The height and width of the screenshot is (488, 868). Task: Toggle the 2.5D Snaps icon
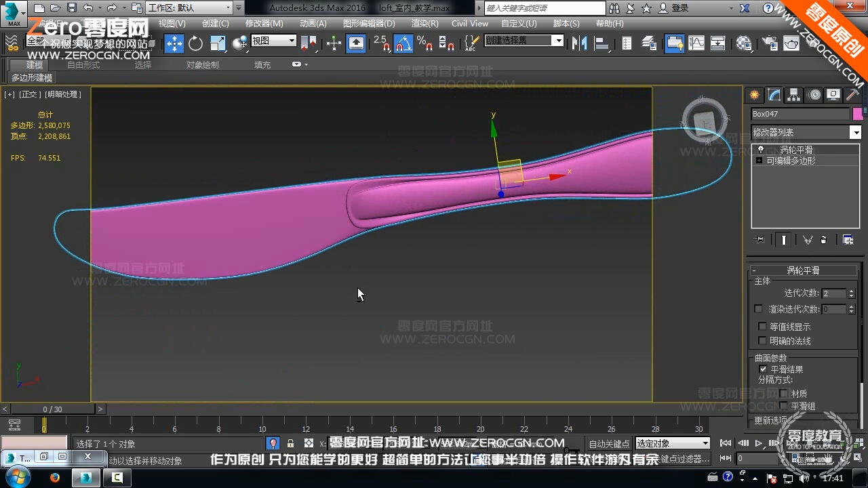point(382,43)
